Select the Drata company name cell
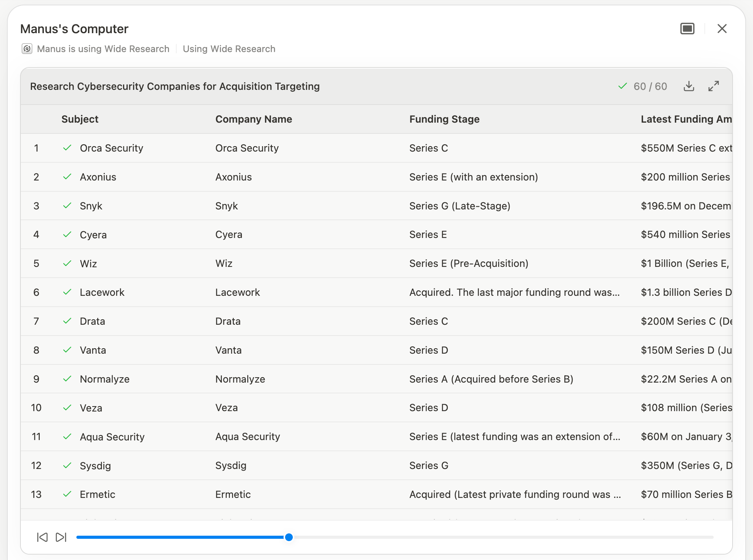Screen dimensions: 753x560 tap(228, 321)
